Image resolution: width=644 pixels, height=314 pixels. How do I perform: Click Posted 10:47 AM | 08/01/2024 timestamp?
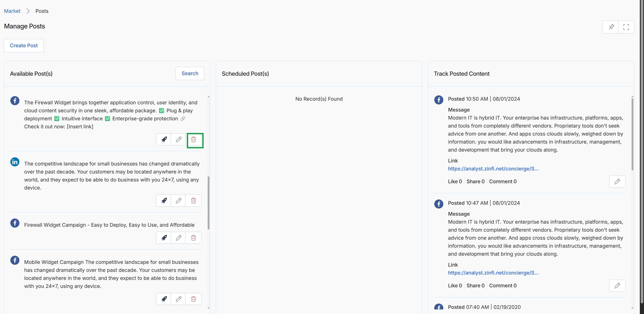484,203
